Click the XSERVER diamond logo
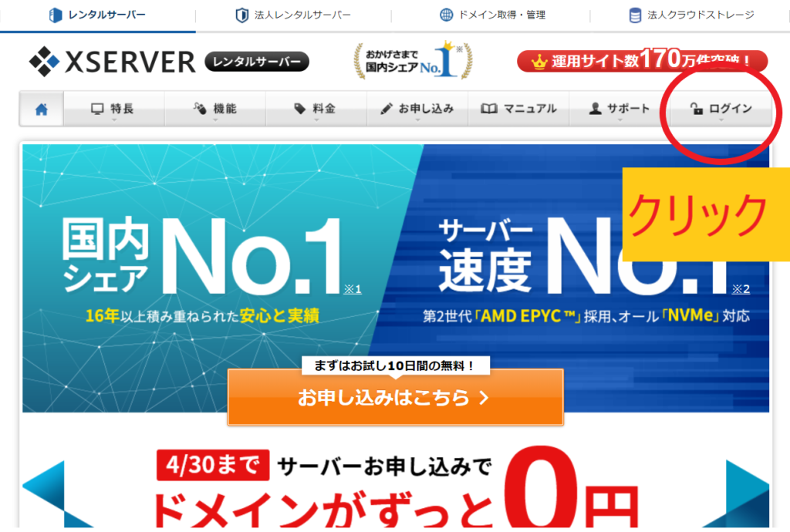Viewport: 790px width, 532px height. point(44,62)
